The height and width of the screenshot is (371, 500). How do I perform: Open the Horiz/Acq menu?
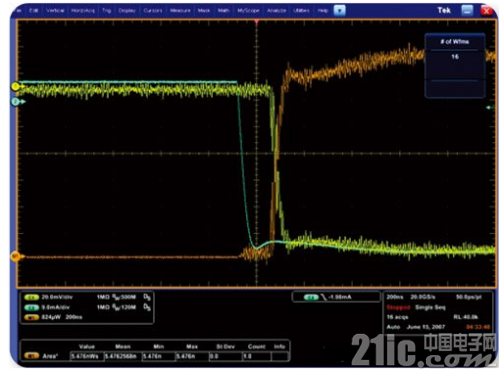coord(83,11)
